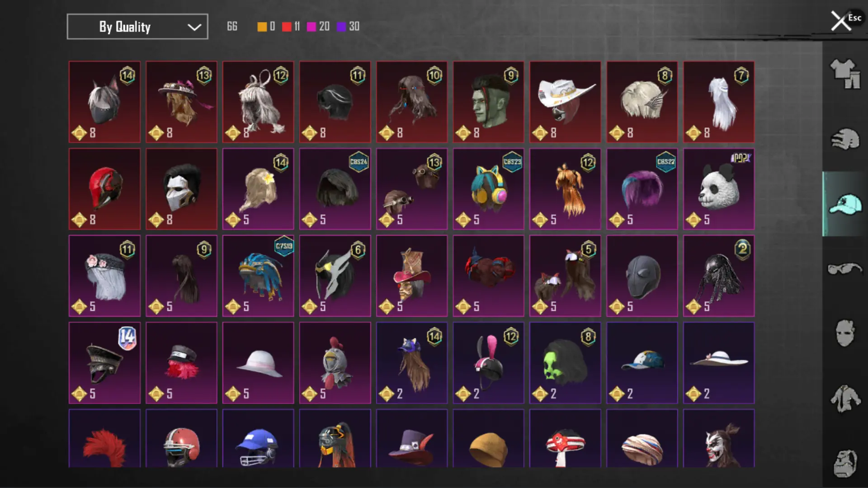Choose the green skull hood item
Viewport: 868px width, 488px height.
coord(565,363)
